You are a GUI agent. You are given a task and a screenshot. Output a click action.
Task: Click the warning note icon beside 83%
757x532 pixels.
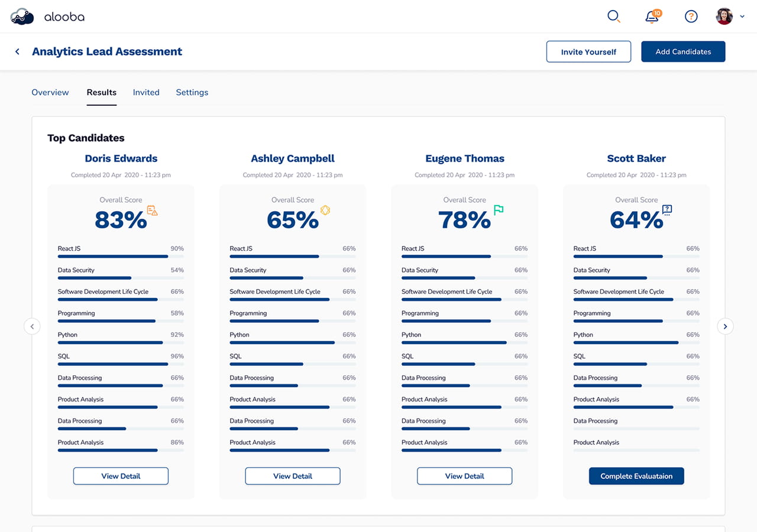tap(153, 210)
